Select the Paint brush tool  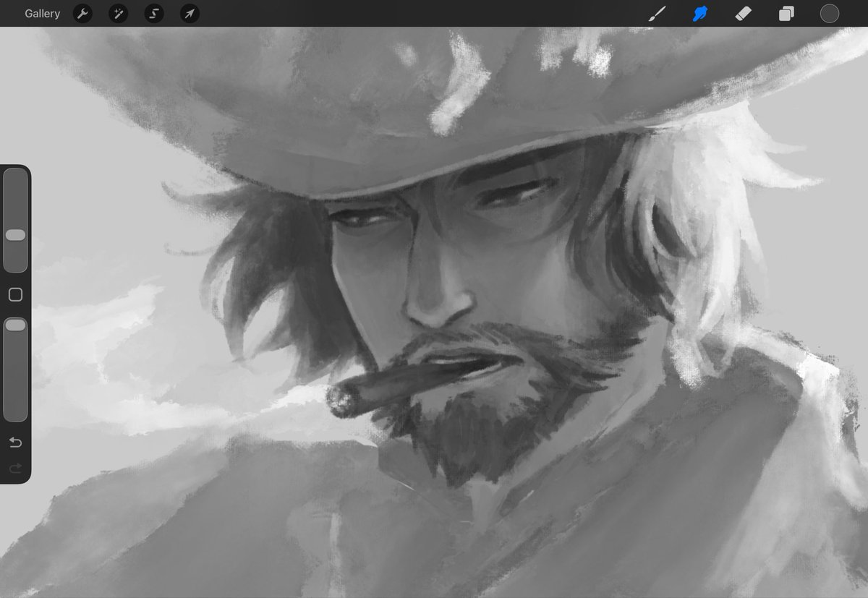pyautogui.click(x=657, y=14)
